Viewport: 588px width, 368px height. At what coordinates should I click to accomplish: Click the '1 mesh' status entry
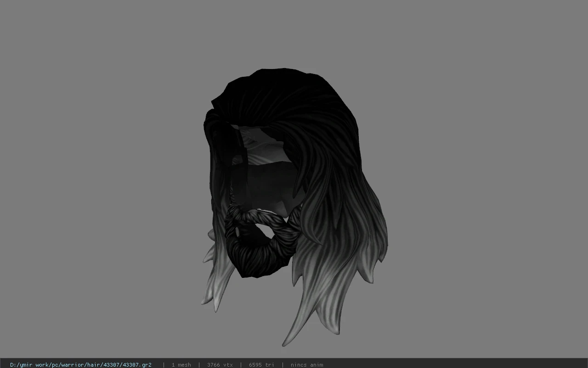coord(181,365)
